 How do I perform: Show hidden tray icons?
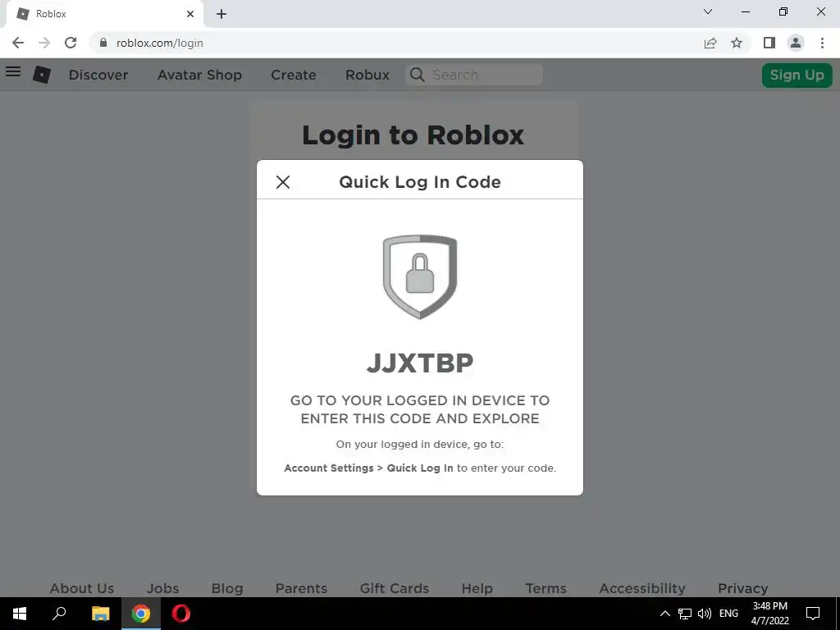(x=664, y=614)
